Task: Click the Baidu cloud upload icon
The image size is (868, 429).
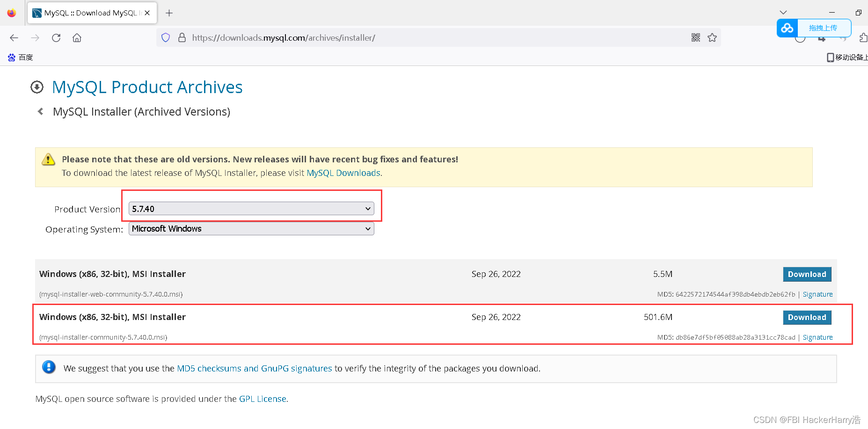Action: click(x=787, y=28)
